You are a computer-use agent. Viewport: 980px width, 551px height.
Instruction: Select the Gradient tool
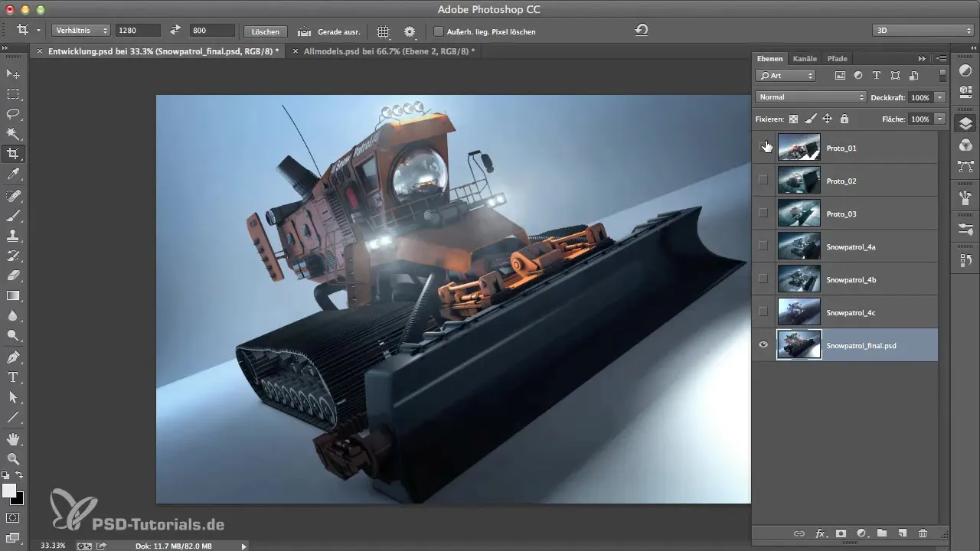coord(13,295)
